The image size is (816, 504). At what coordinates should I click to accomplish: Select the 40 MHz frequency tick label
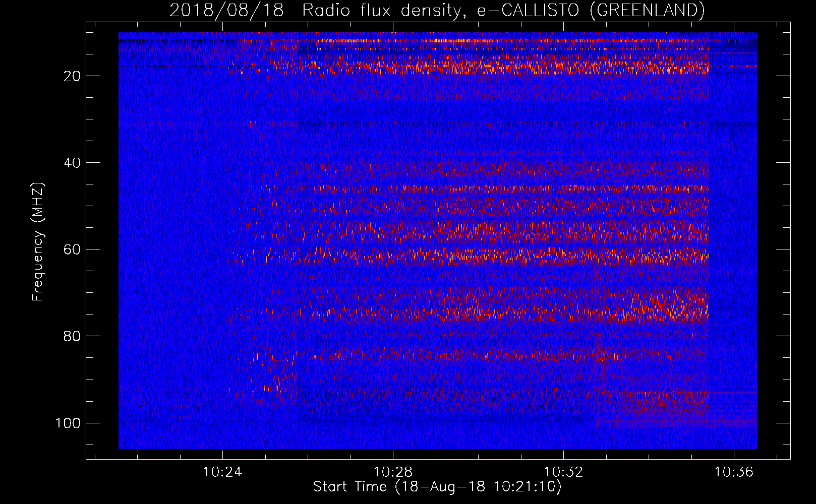[72, 163]
